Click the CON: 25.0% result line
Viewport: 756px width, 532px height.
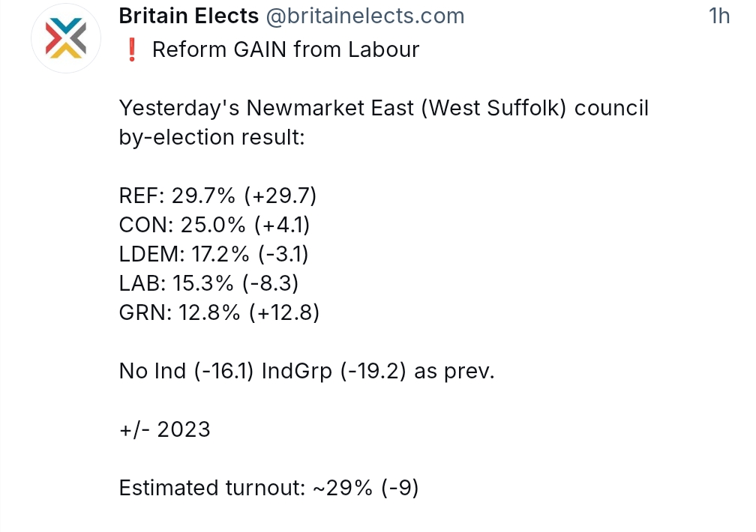tap(214, 225)
